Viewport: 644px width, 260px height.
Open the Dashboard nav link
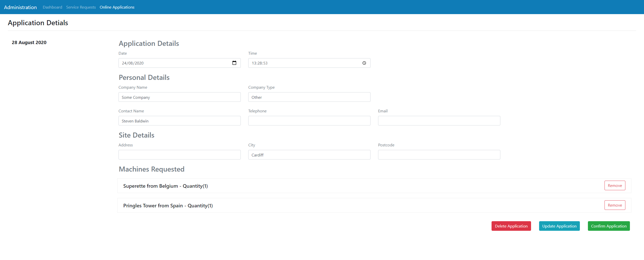pyautogui.click(x=52, y=7)
